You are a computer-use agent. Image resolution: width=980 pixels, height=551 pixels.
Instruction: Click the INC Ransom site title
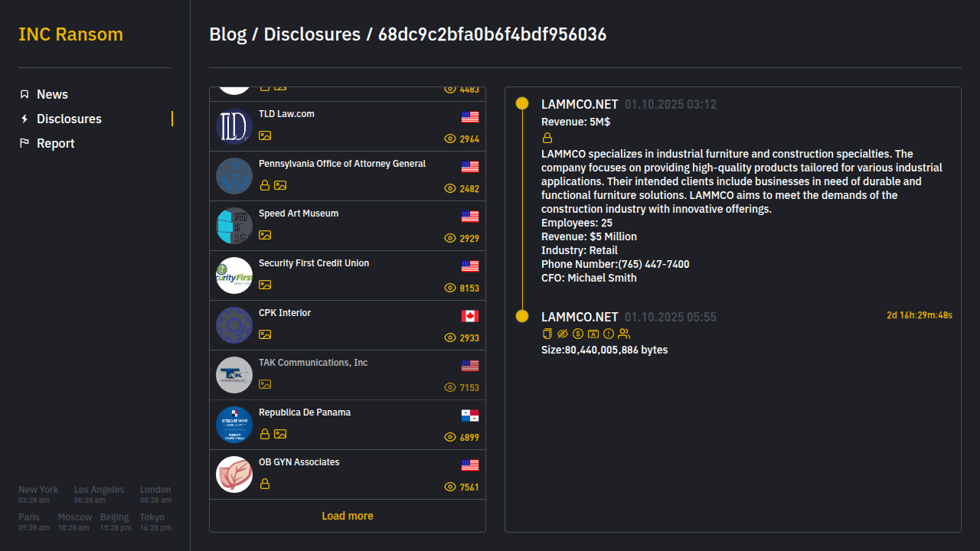click(70, 34)
